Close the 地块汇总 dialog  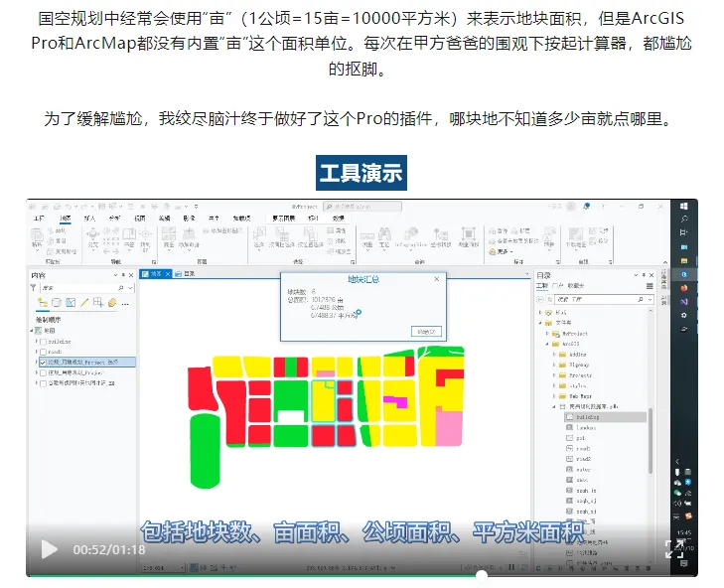click(436, 279)
